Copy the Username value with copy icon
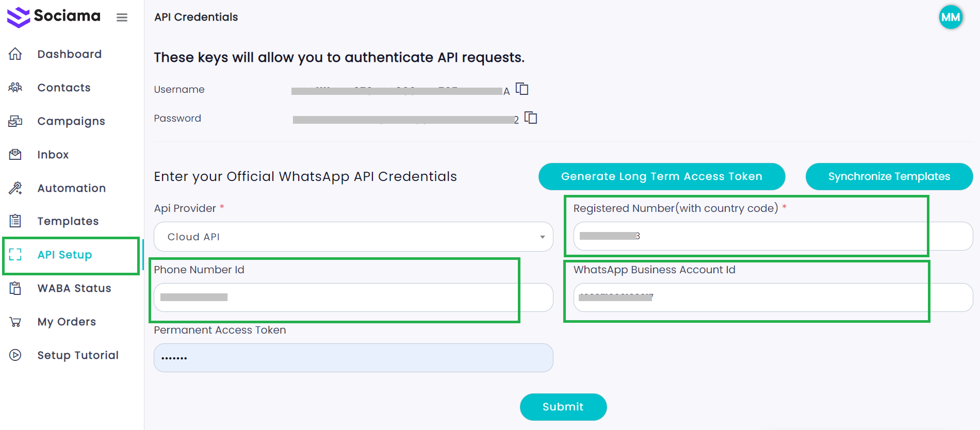The width and height of the screenshot is (980, 430). coord(522,89)
